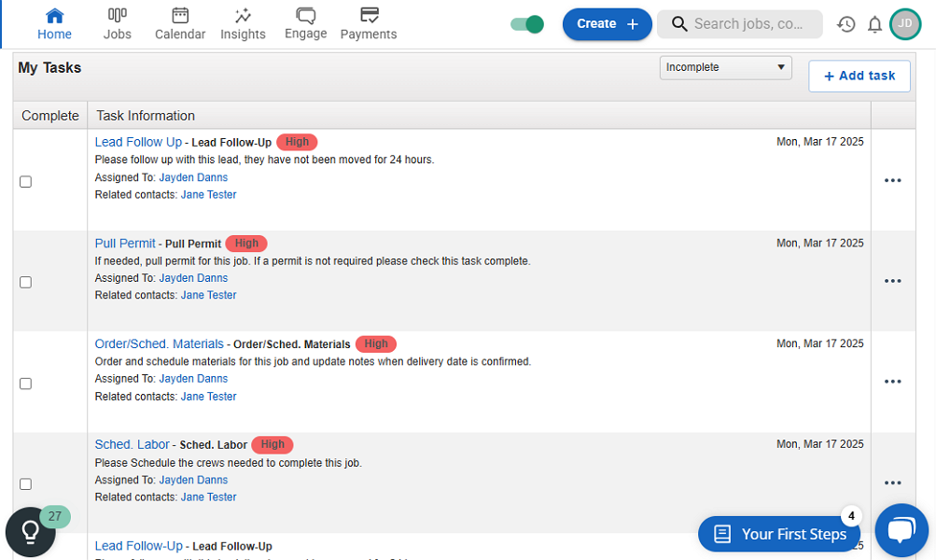Open the Insights tab
This screenshot has height=560, width=936.
tap(243, 24)
